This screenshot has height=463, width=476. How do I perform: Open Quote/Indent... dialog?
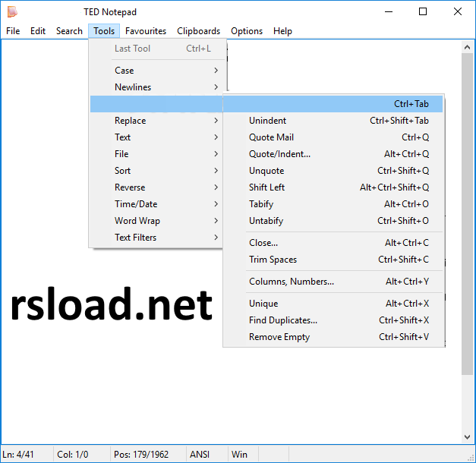[333, 154]
